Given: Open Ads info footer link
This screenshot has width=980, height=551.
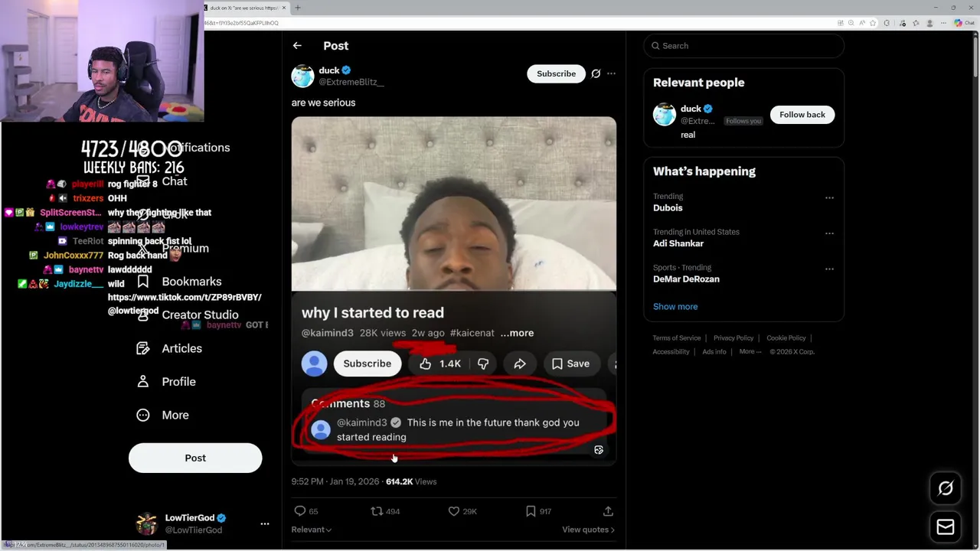Looking at the screenshot, I should (714, 352).
